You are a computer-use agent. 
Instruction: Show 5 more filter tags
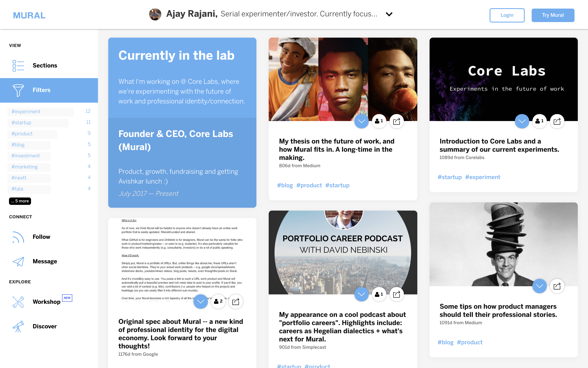(x=20, y=201)
